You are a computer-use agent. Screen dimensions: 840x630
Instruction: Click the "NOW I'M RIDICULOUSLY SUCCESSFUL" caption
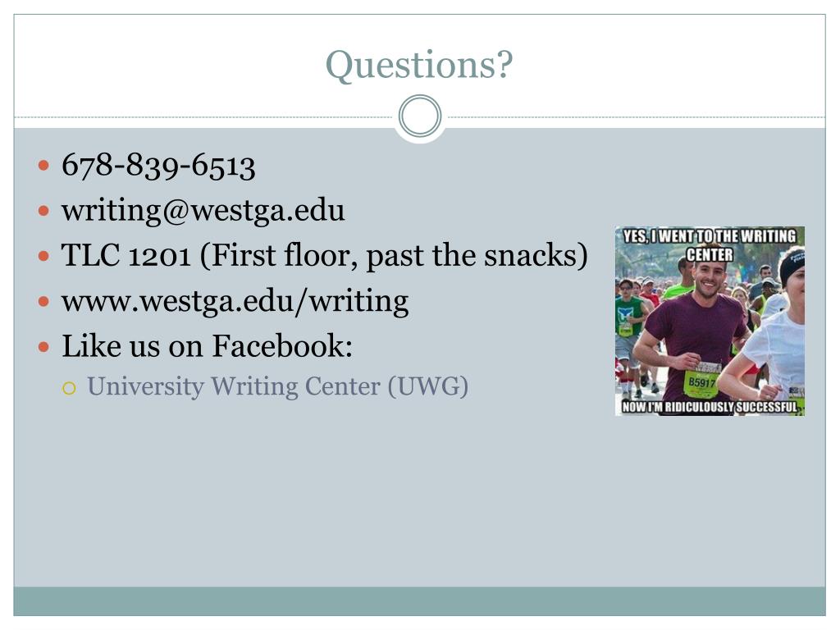(x=710, y=407)
